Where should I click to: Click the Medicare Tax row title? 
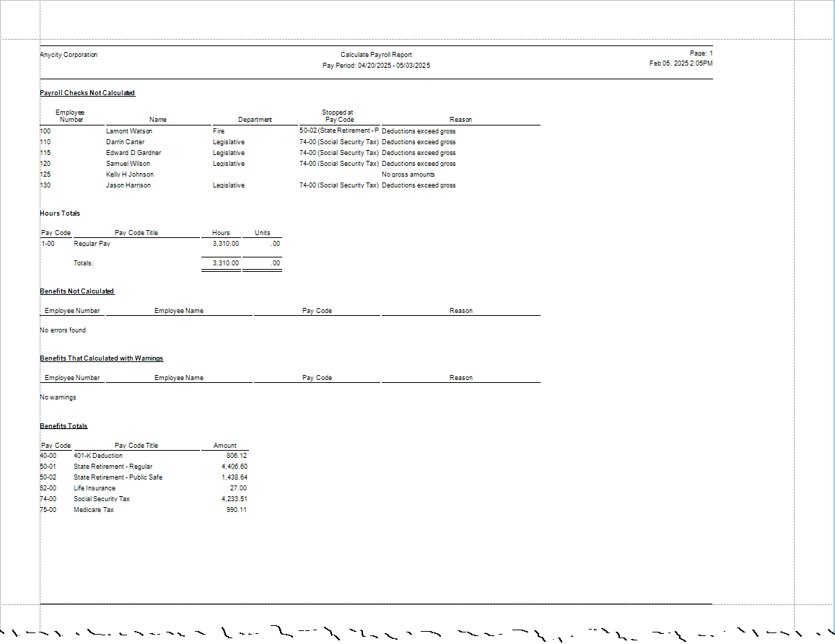(94, 510)
